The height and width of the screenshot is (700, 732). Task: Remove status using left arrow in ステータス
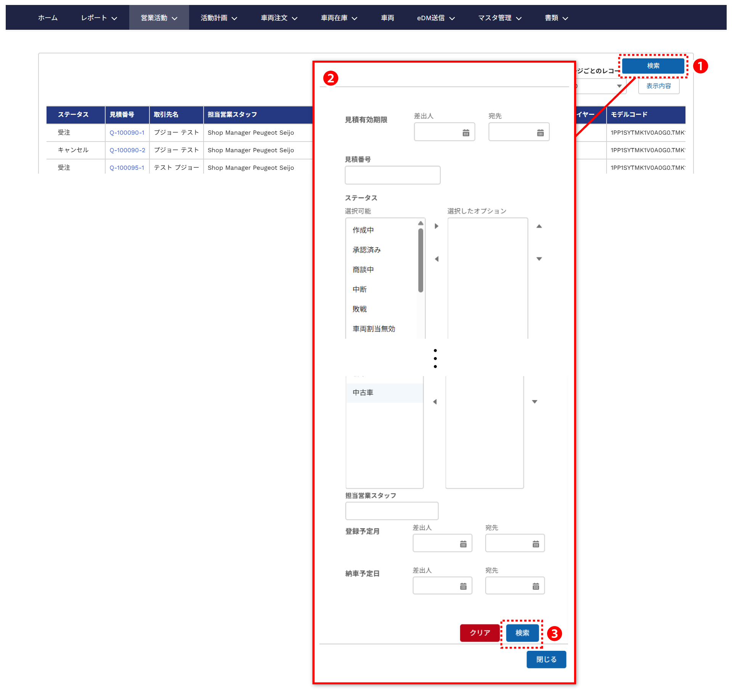pos(437,259)
